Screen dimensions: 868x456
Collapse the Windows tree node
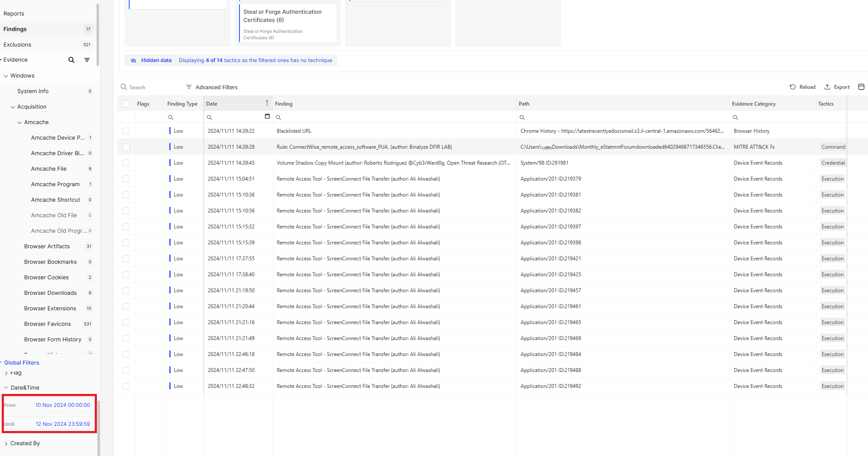pyautogui.click(x=6, y=76)
